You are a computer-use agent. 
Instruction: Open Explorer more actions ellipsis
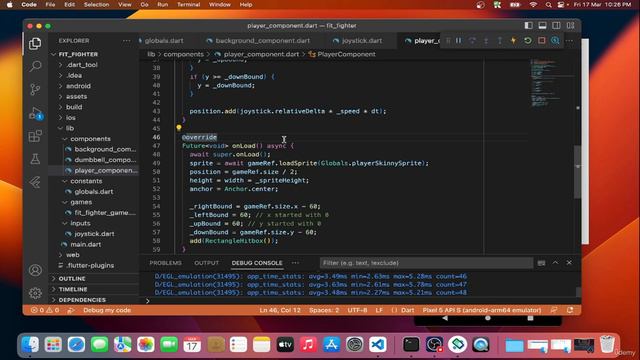pyautogui.click(x=127, y=40)
